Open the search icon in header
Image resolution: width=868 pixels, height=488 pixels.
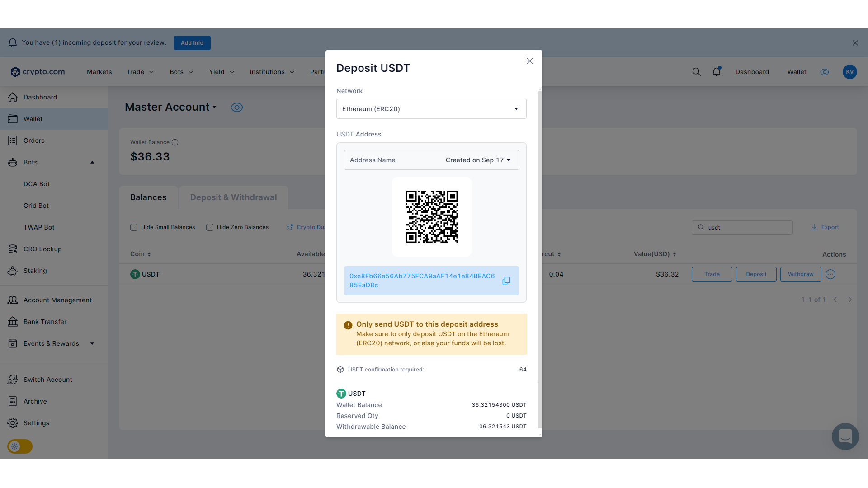click(x=697, y=72)
